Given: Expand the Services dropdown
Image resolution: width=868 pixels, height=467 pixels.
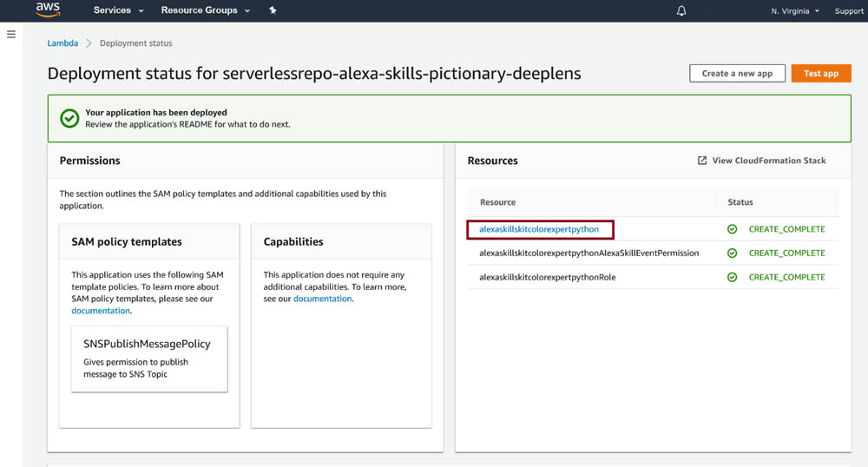Looking at the screenshot, I should (118, 10).
